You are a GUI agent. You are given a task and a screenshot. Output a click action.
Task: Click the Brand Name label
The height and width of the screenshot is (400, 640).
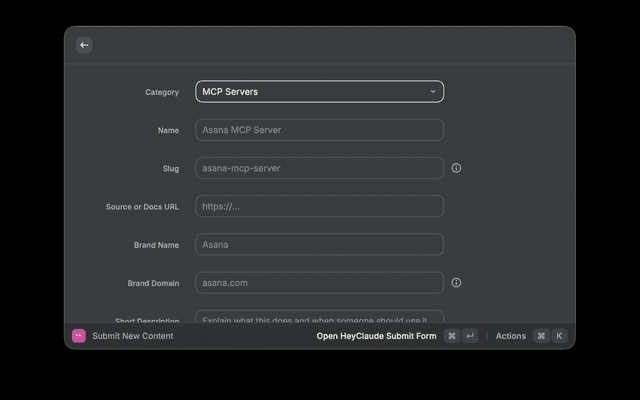pos(156,245)
